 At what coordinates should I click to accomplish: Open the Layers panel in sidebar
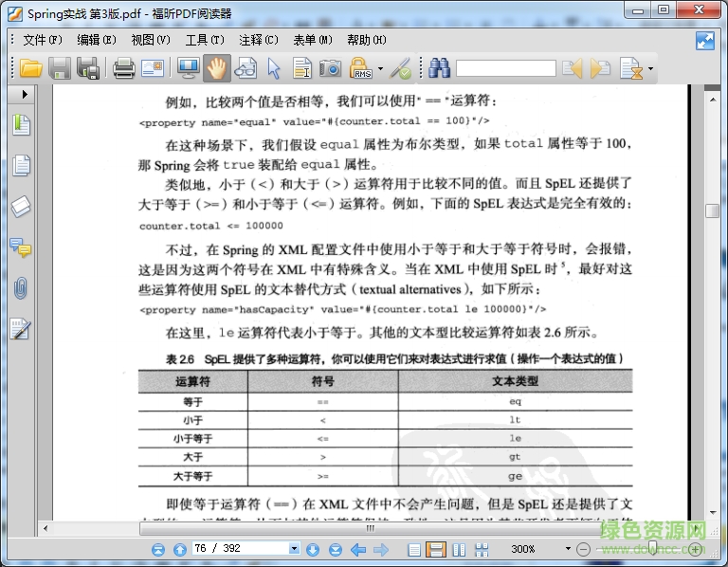21,207
